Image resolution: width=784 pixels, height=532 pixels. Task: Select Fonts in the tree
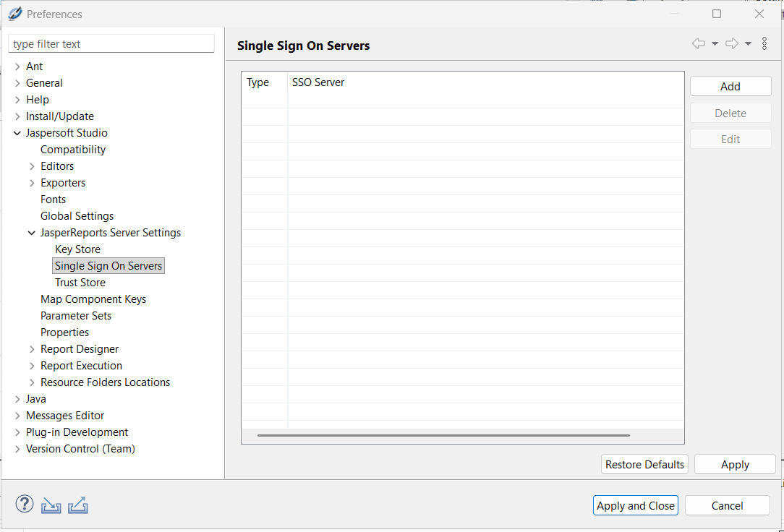click(53, 199)
